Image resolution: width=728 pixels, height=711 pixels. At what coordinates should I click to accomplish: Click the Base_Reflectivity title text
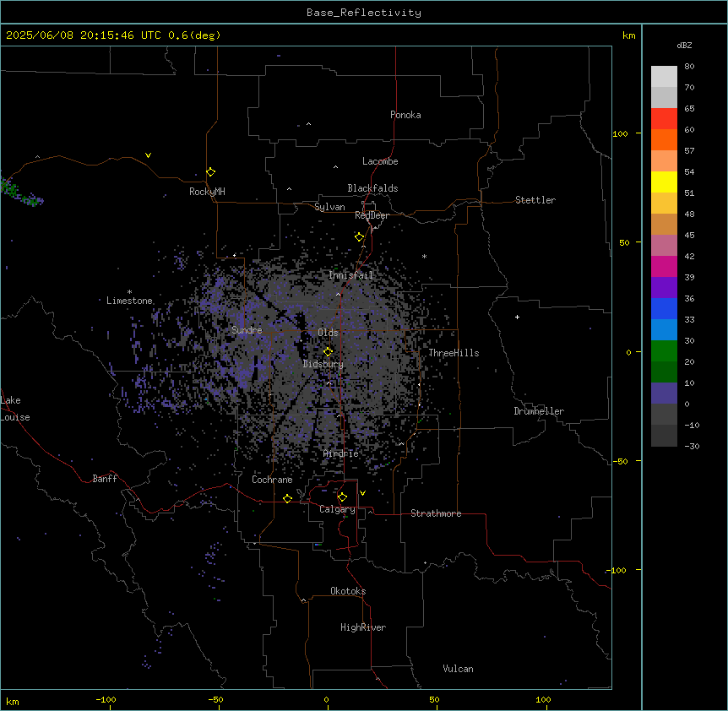tap(364, 13)
